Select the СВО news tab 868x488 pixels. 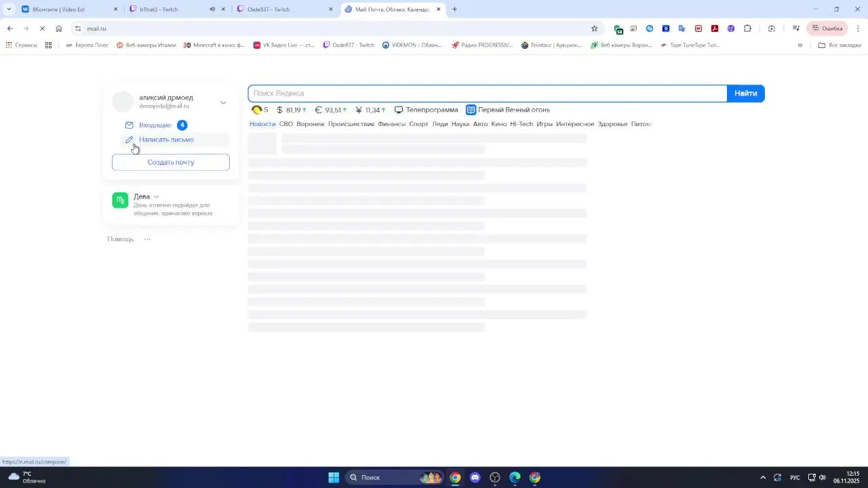(286, 124)
